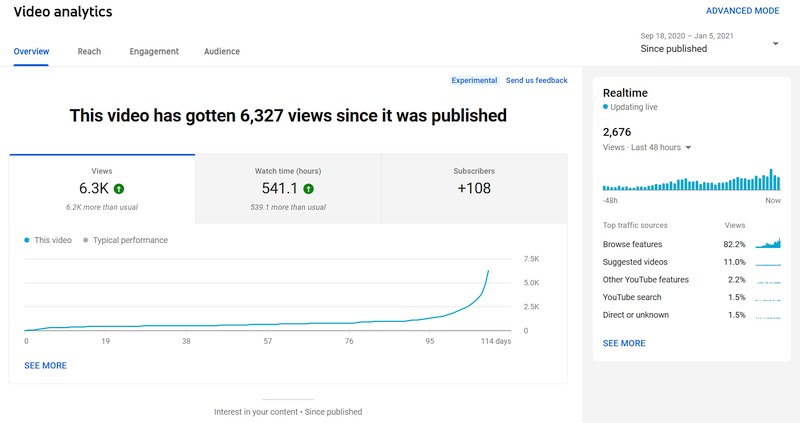Image resolution: width=800 pixels, height=423 pixels.
Task: Open the 'Since published' date range dropdown
Action: click(776, 43)
